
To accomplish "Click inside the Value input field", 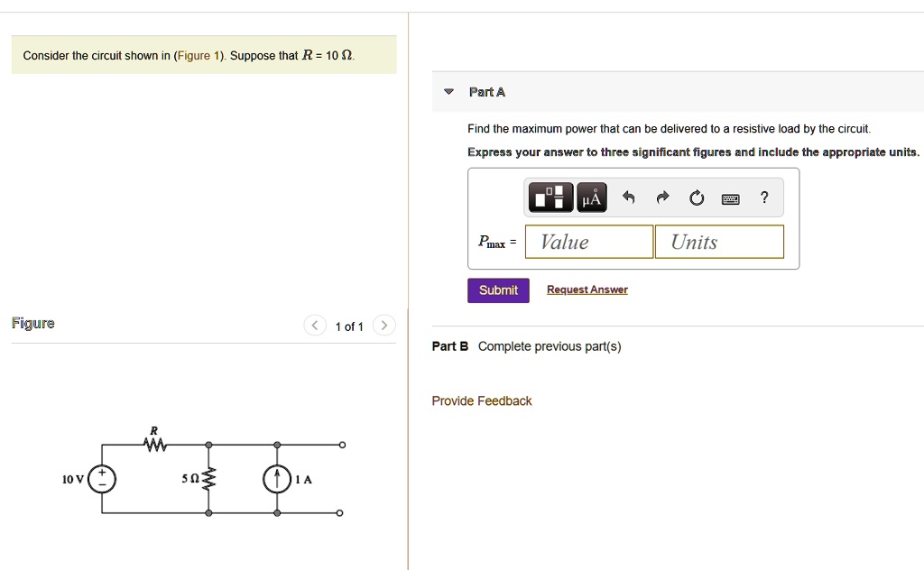I will click(588, 242).
